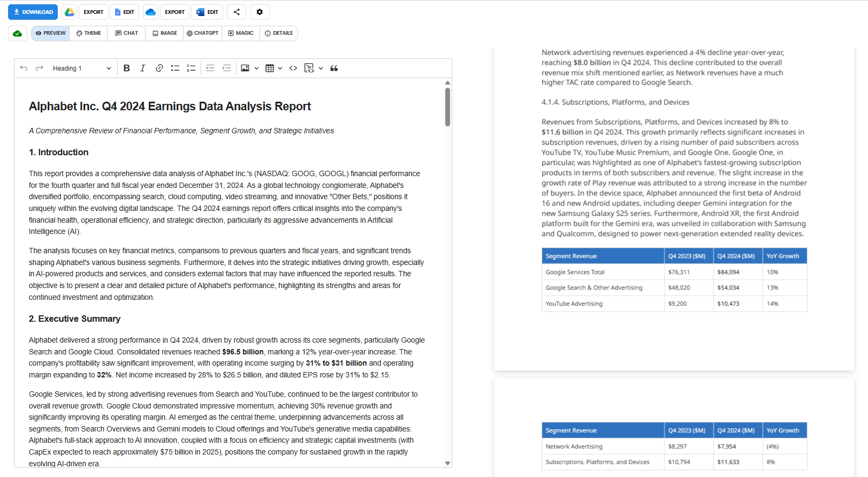The height and width of the screenshot is (477, 868).
Task: Toggle italic formatting
Action: pyautogui.click(x=143, y=68)
